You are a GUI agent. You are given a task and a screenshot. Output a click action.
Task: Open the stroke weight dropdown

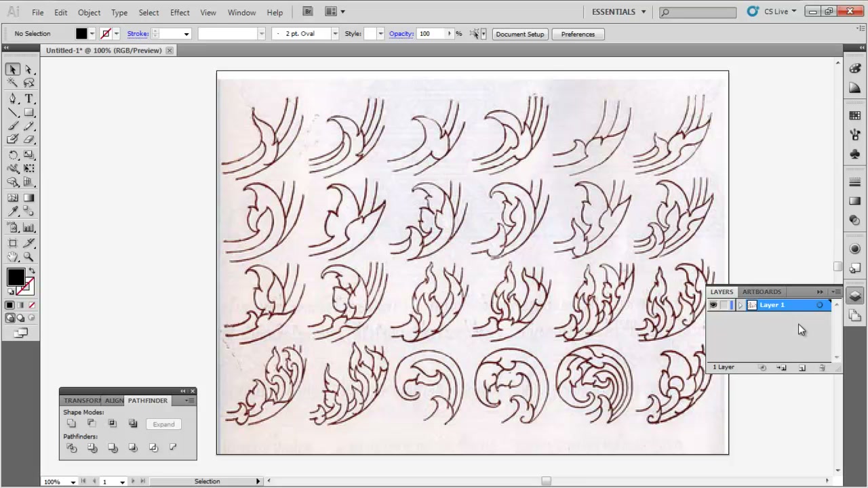click(x=186, y=34)
